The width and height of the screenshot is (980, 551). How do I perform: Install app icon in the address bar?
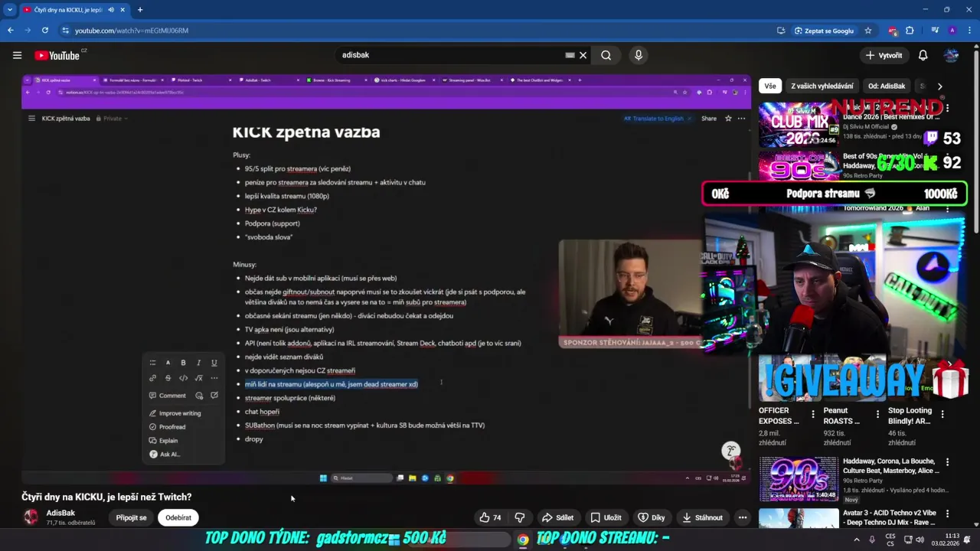tap(780, 31)
